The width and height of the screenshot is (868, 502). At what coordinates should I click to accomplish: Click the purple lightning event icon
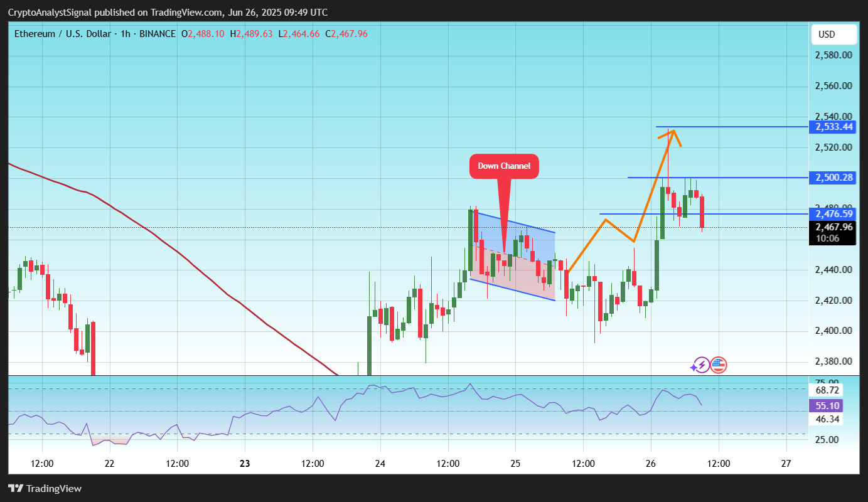pos(701,365)
